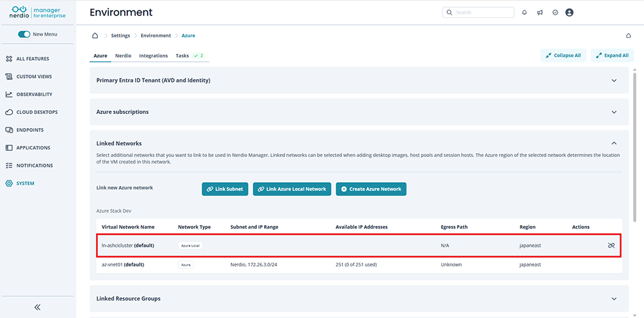Viewport: 644px width, 318px height.
Task: Click in the Search field
Action: (x=478, y=13)
